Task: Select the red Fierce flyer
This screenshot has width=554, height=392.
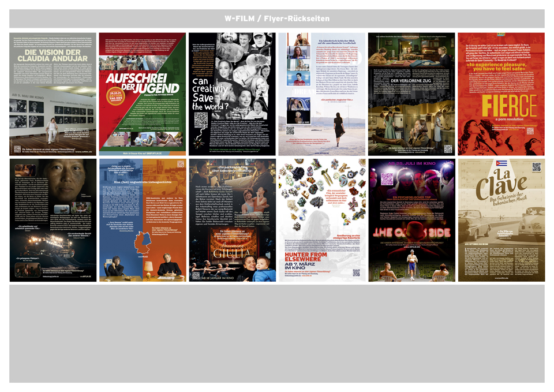Action: [x=501, y=94]
